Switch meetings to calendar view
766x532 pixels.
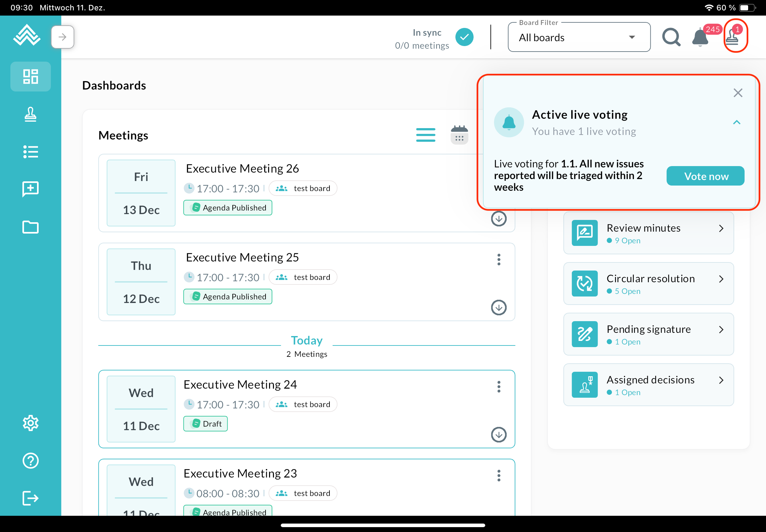[459, 135]
